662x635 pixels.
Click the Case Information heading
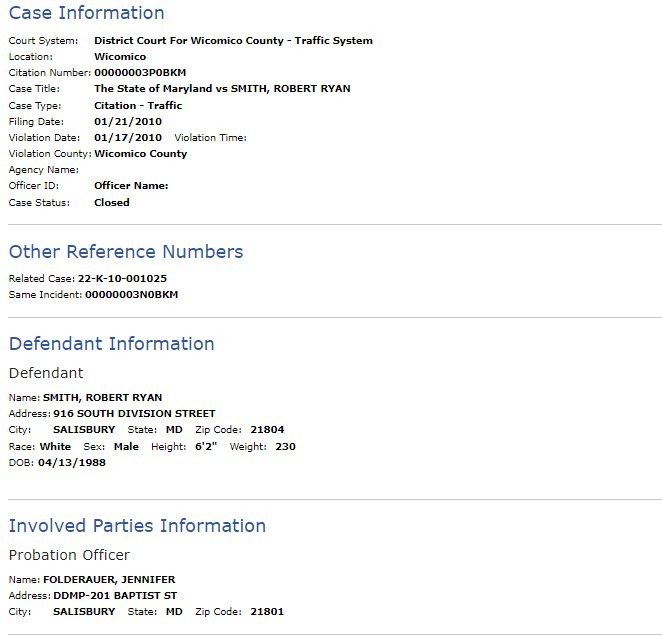point(87,13)
